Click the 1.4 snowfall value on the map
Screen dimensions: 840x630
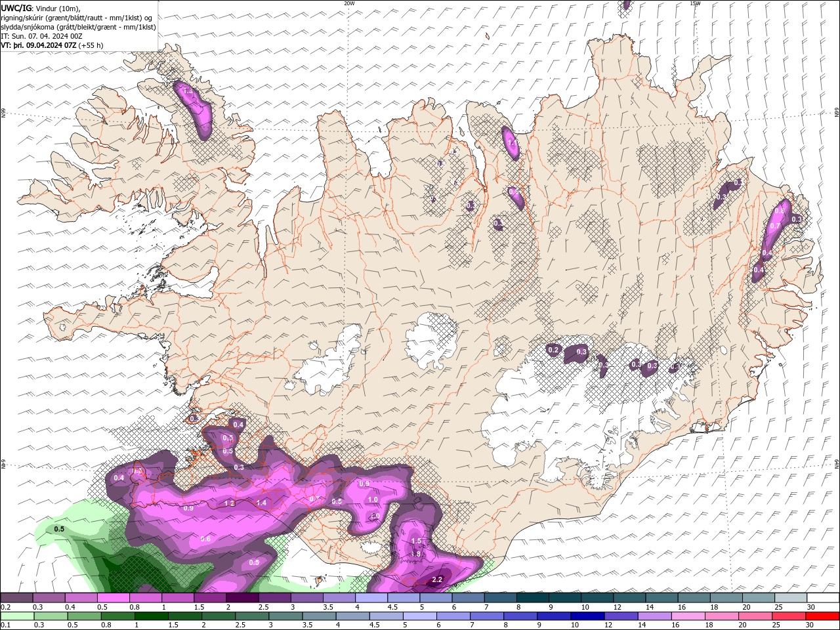pyautogui.click(x=261, y=503)
